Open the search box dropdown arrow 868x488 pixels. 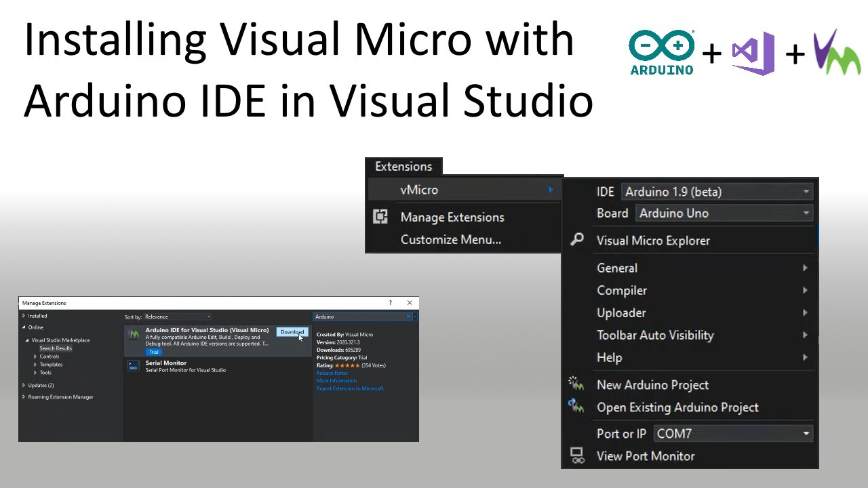click(x=415, y=317)
